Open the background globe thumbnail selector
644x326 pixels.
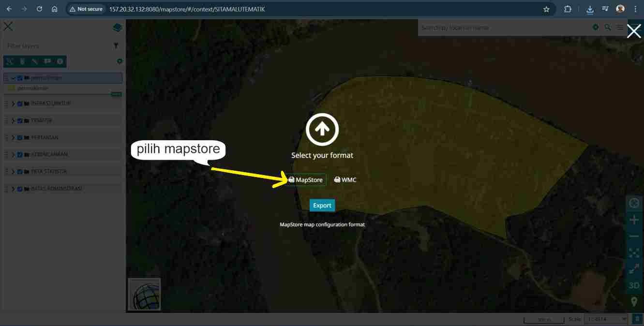click(x=144, y=294)
